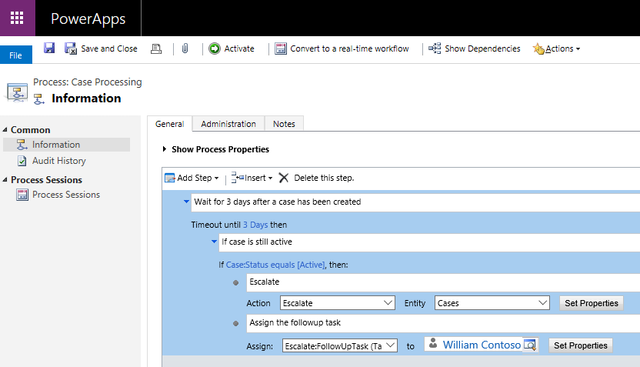Collapse the Wait for 3 days step
Viewport: 640px width, 367px height.
point(186,201)
